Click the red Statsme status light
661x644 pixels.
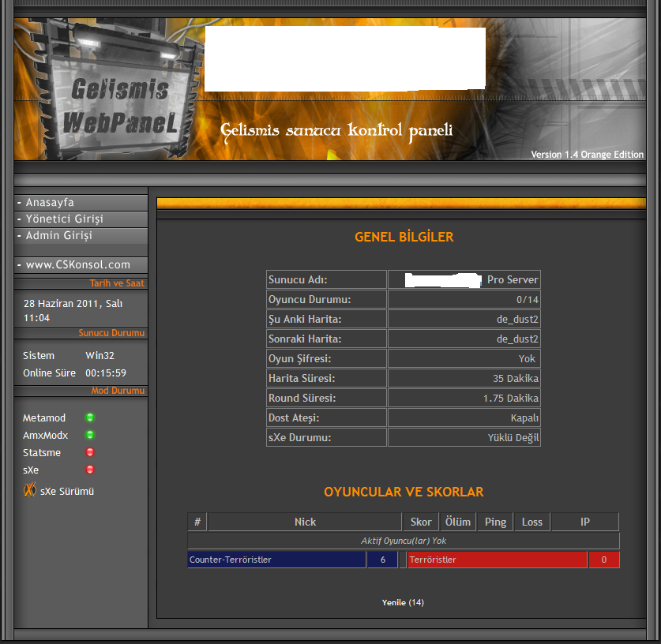point(90,452)
